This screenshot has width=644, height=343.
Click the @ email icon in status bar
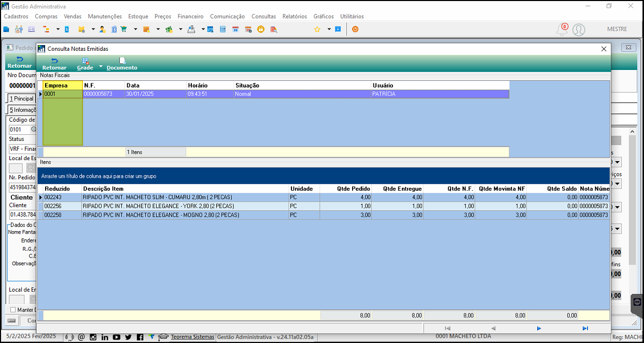pos(81,337)
